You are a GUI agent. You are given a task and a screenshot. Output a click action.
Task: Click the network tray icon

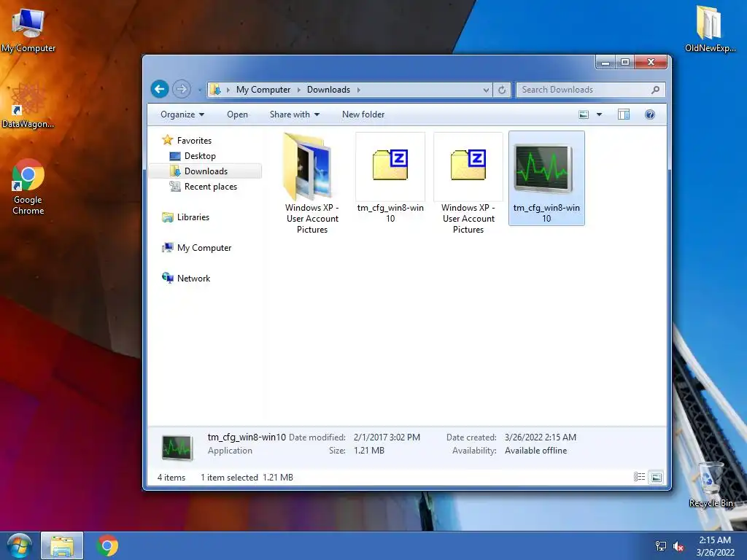tap(661, 546)
